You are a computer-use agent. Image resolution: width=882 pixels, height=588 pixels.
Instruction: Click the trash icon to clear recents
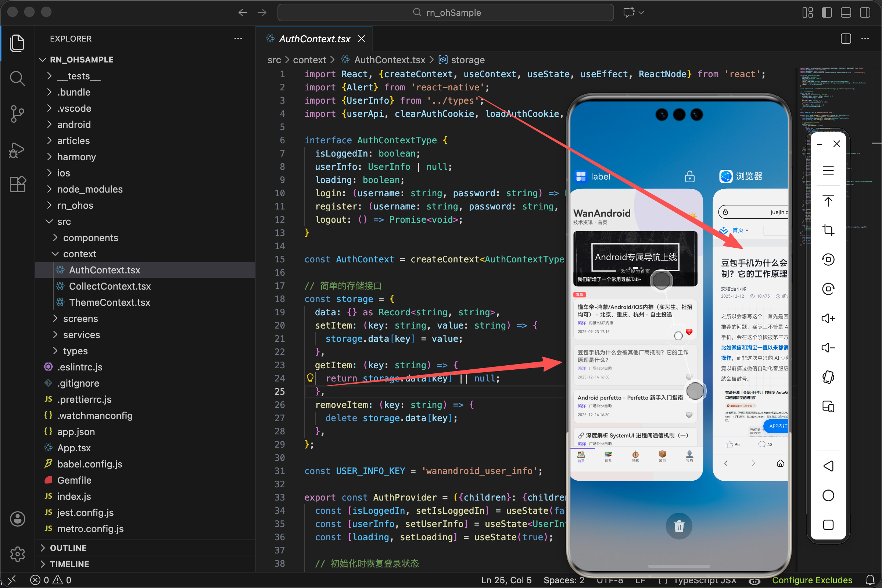(679, 526)
